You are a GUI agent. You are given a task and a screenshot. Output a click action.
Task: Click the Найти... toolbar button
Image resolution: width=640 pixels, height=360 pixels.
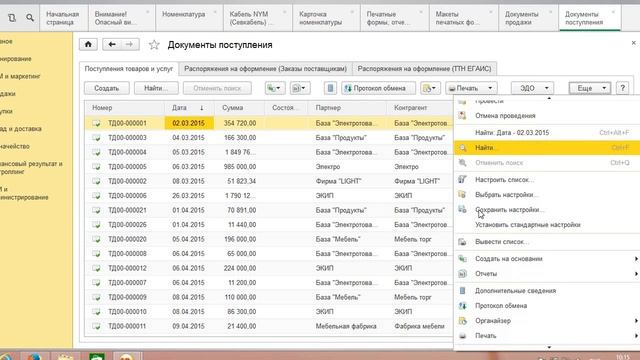coord(156,88)
